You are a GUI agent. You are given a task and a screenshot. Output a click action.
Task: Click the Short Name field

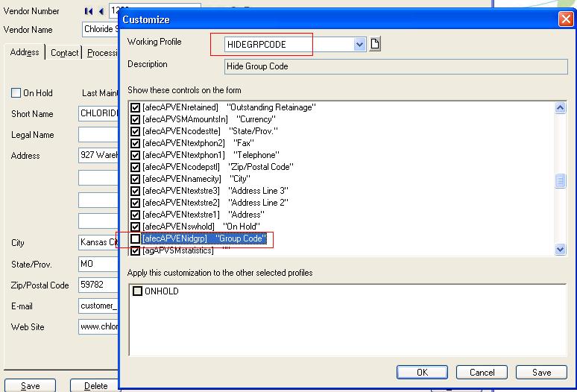(x=98, y=113)
